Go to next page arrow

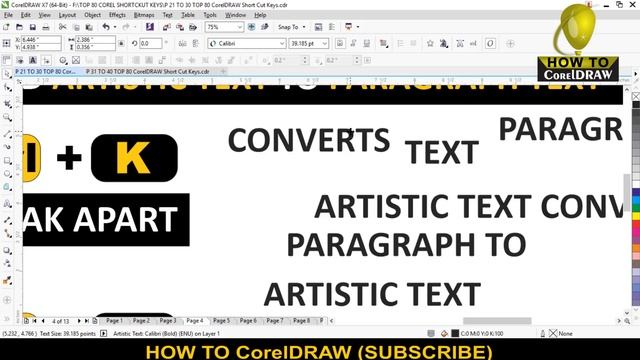click(79, 321)
